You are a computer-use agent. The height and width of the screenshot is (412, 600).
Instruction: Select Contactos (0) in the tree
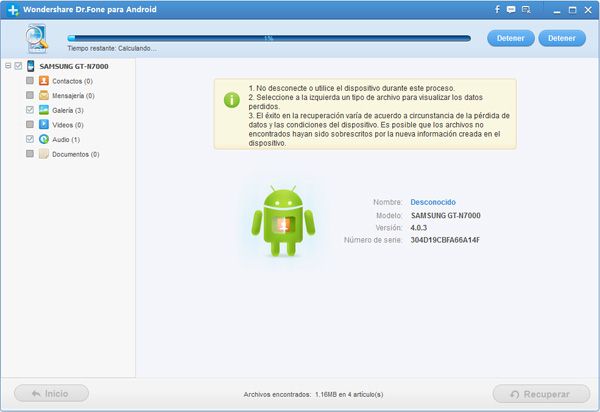coord(72,81)
